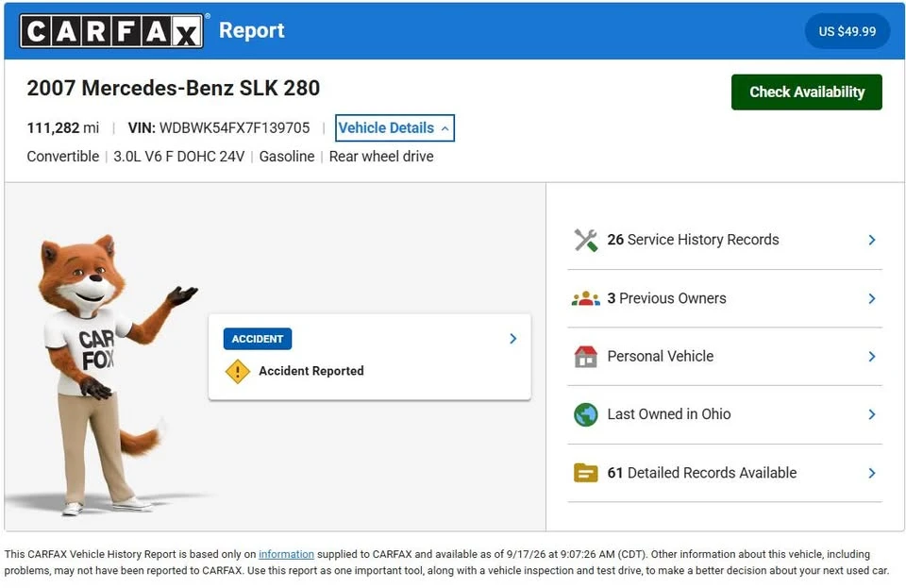Open Last Owned in Ohio chevron

pos(872,414)
